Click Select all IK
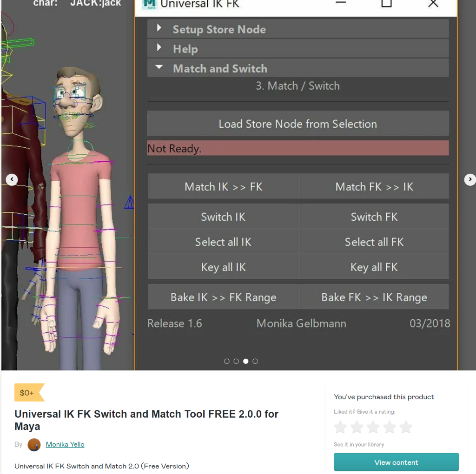 (223, 242)
